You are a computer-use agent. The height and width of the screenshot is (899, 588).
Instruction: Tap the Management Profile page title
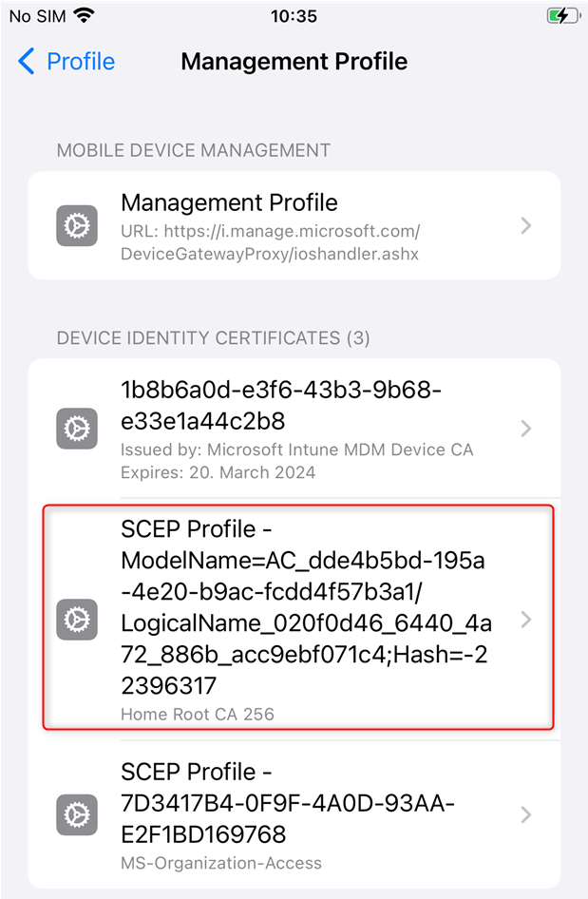coord(294,62)
